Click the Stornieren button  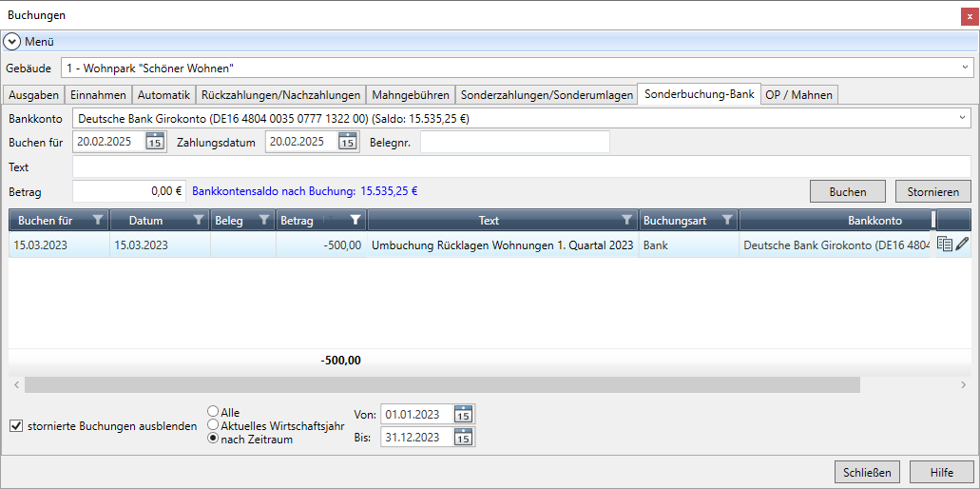tap(932, 191)
